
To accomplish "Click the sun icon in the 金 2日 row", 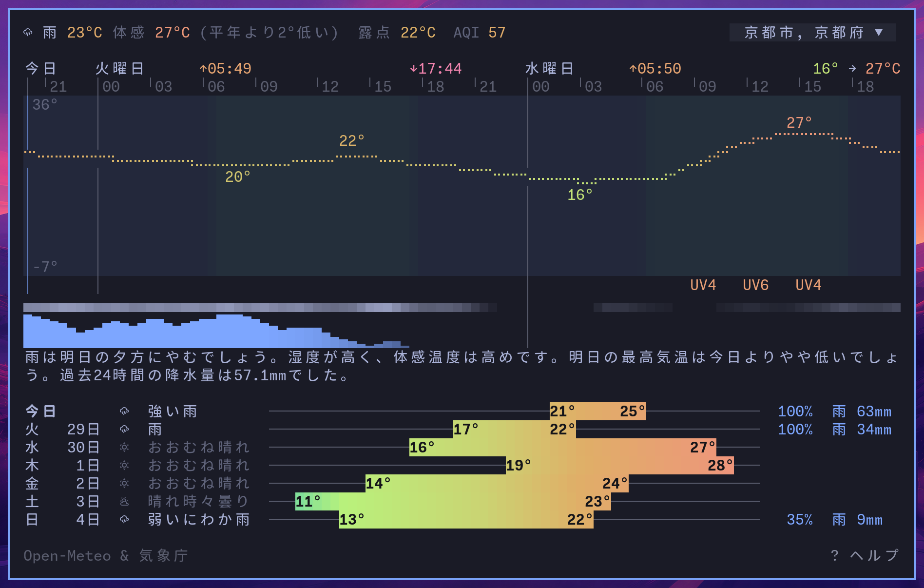I will 124,484.
